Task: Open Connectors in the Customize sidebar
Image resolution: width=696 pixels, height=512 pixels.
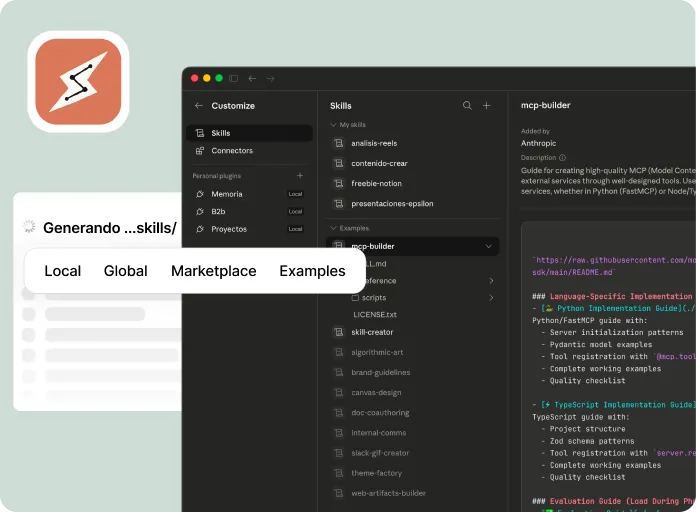Action: [249, 151]
